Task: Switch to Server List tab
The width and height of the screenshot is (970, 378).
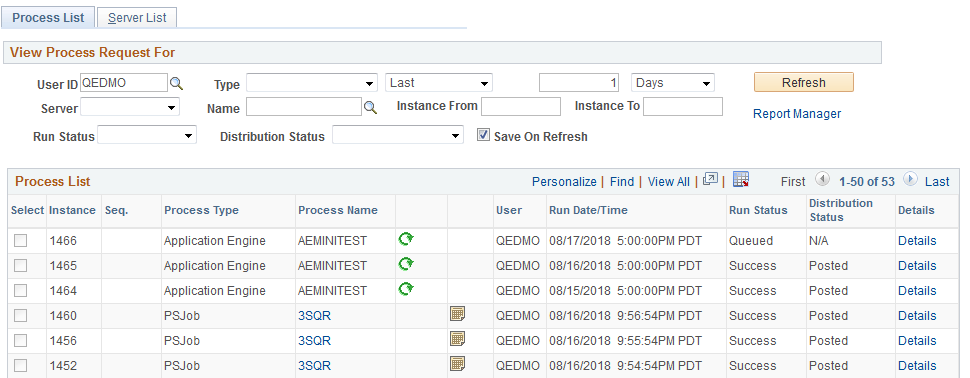Action: [x=137, y=17]
